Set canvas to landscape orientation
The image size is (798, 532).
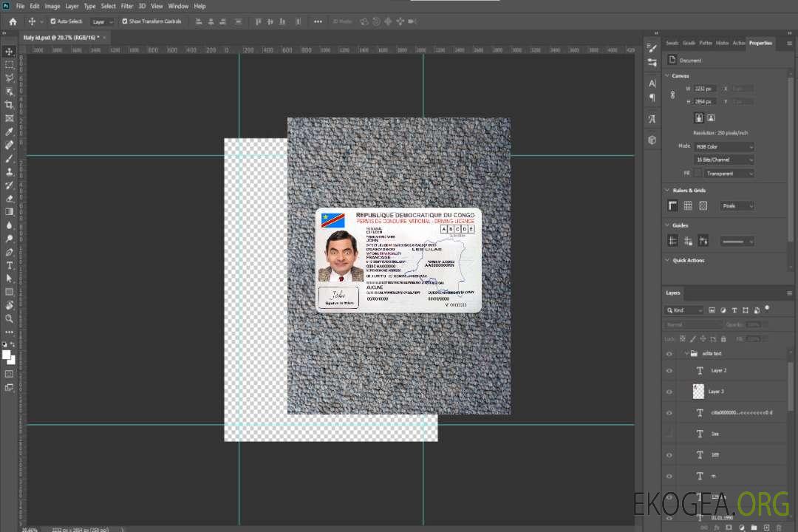point(711,118)
